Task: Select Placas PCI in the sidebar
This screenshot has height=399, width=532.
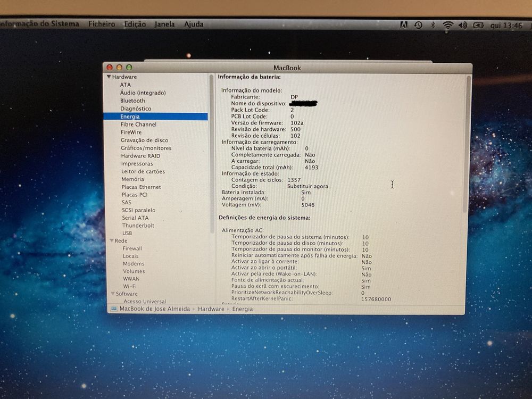Action: tap(135, 195)
